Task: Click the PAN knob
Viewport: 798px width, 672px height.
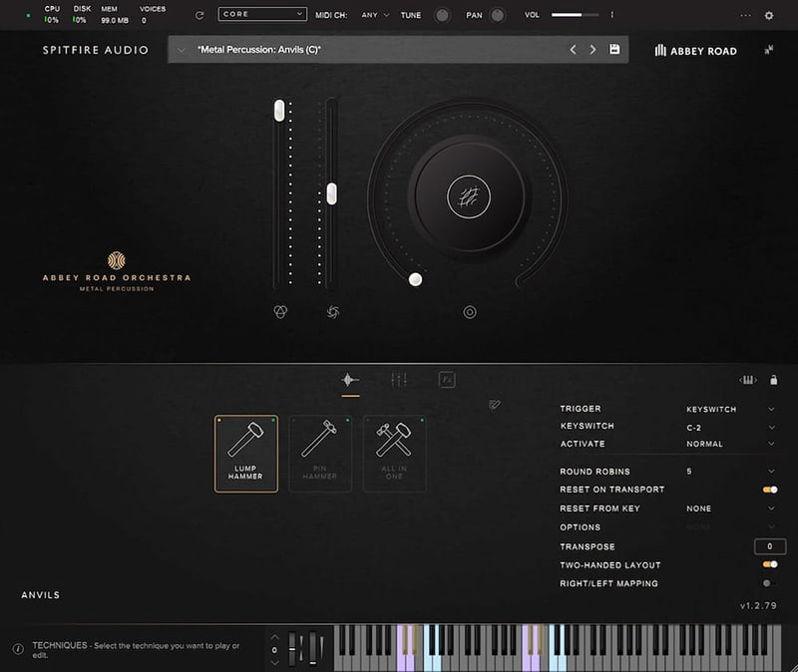Action: tap(497, 15)
